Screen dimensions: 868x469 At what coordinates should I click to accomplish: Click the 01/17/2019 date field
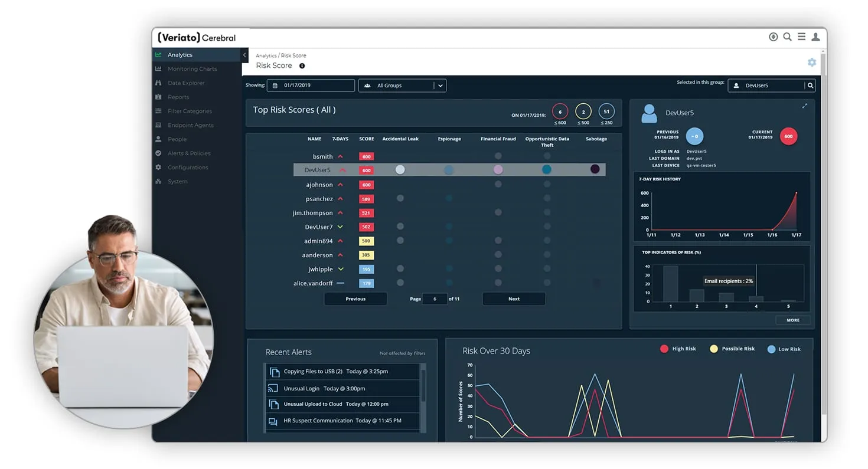click(311, 86)
